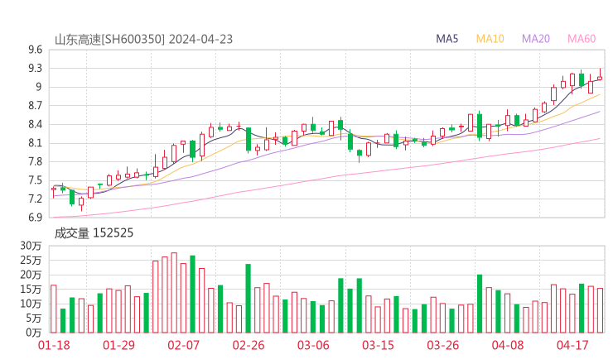Click the 25万 volume axis label
613x364 pixels.
pyautogui.click(x=31, y=260)
